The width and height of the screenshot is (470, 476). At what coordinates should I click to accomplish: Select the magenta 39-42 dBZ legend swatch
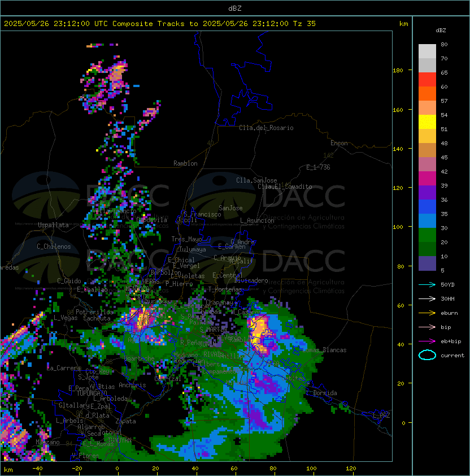click(x=427, y=179)
